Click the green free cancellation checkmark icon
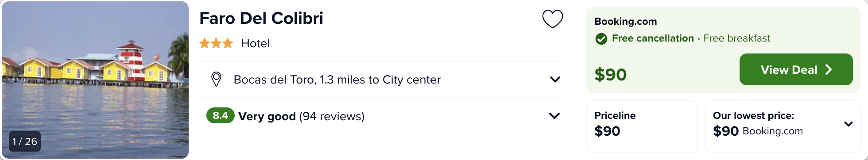 pos(601,39)
